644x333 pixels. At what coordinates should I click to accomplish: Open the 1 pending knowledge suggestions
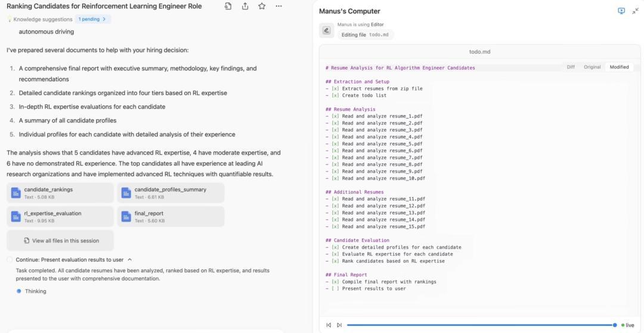92,19
